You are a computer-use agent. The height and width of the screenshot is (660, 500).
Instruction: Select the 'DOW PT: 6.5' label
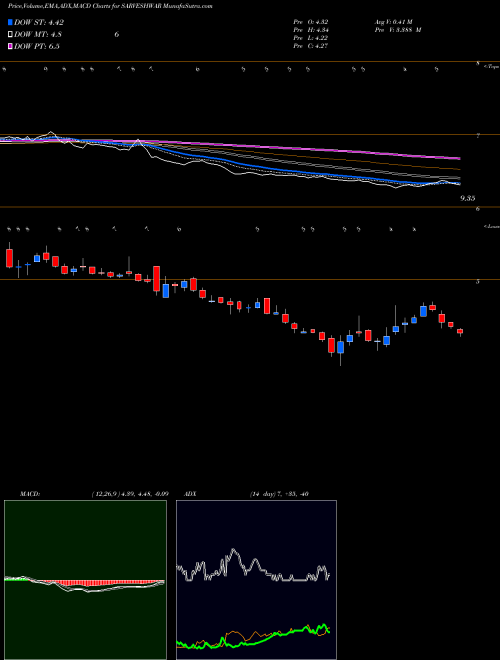pyautogui.click(x=37, y=46)
